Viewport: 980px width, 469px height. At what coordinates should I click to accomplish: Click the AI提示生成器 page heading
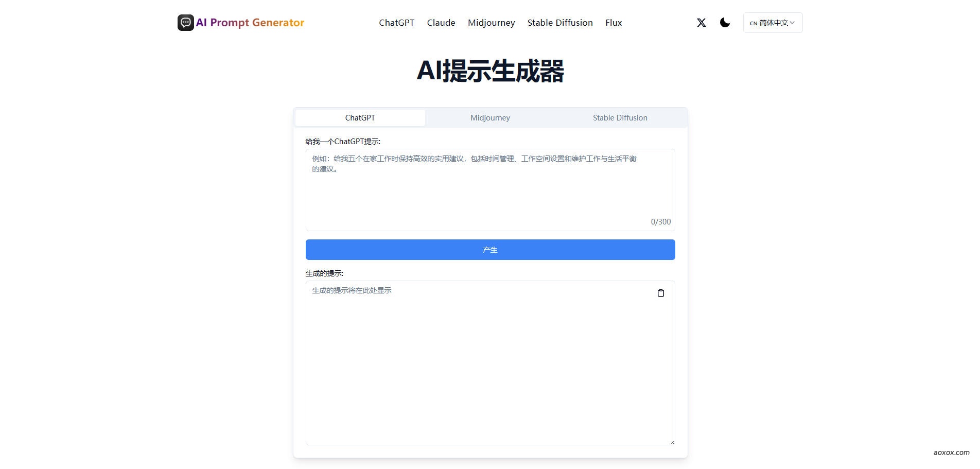pyautogui.click(x=490, y=71)
